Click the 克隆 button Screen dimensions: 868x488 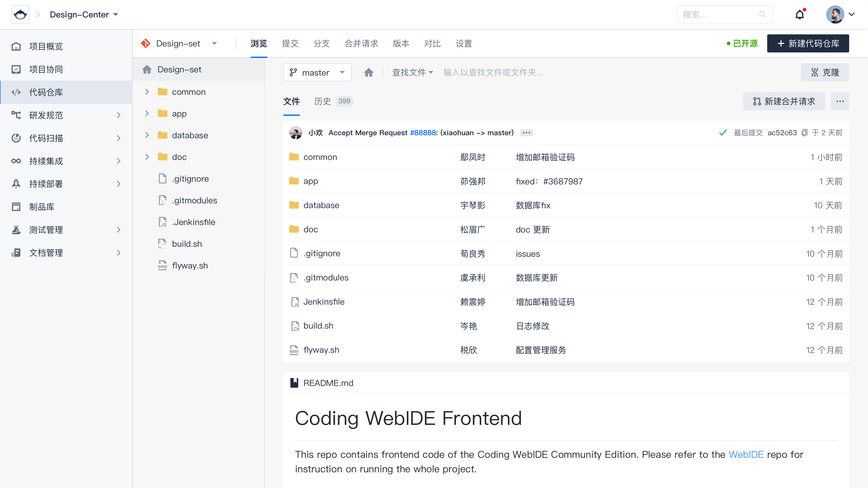pyautogui.click(x=825, y=72)
